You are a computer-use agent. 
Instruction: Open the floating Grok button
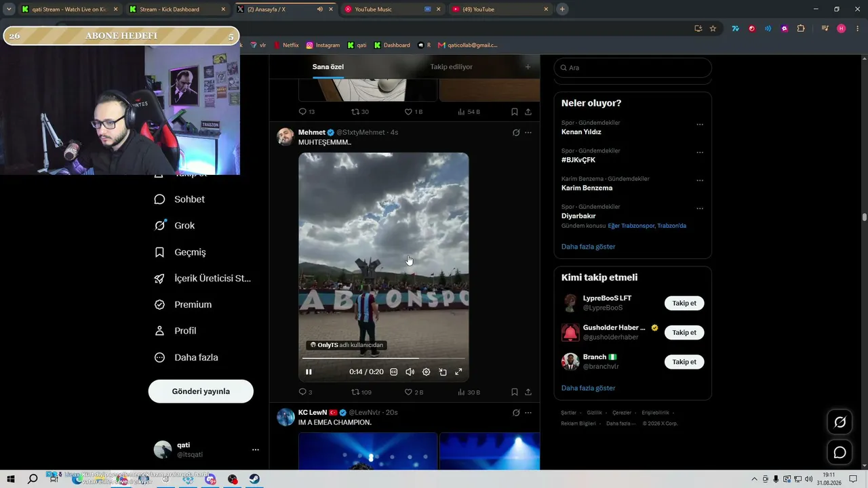[840, 422]
